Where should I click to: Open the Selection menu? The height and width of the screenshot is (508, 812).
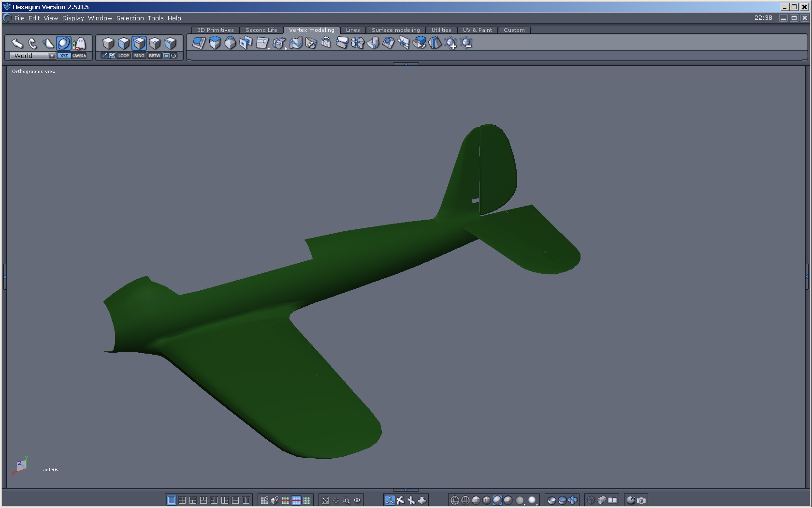point(130,18)
